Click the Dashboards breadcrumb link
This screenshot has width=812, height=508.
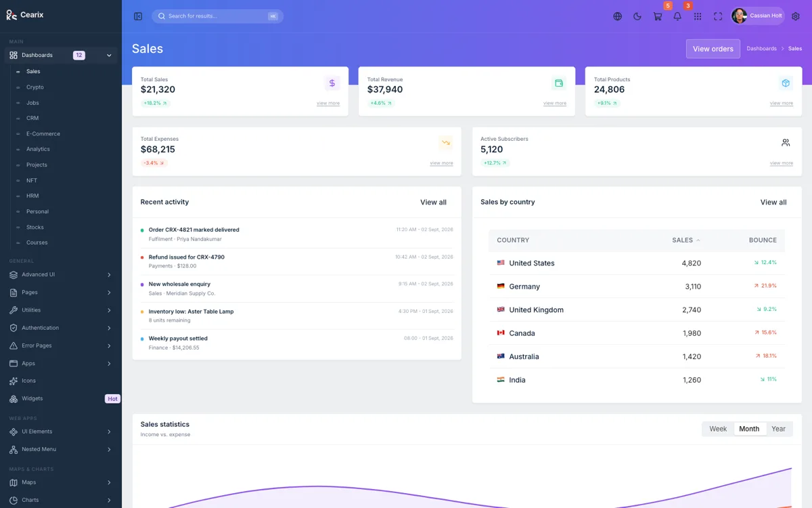(761, 49)
